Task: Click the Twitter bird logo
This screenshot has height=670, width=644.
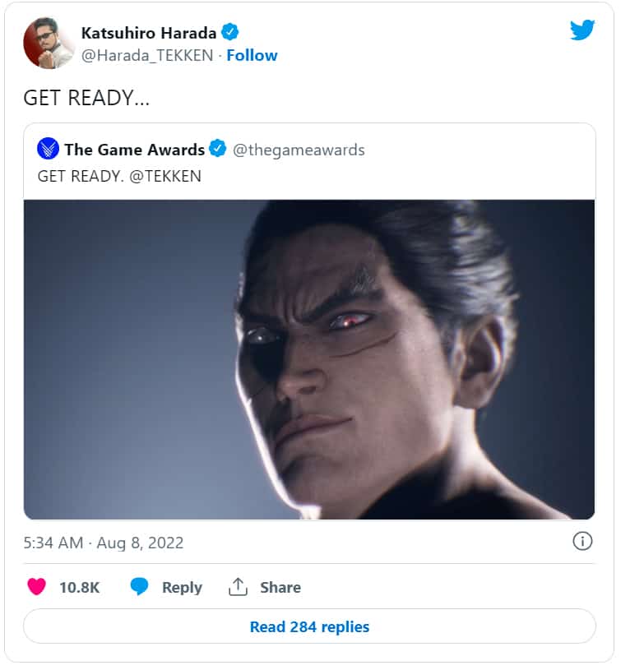Action: [x=582, y=30]
